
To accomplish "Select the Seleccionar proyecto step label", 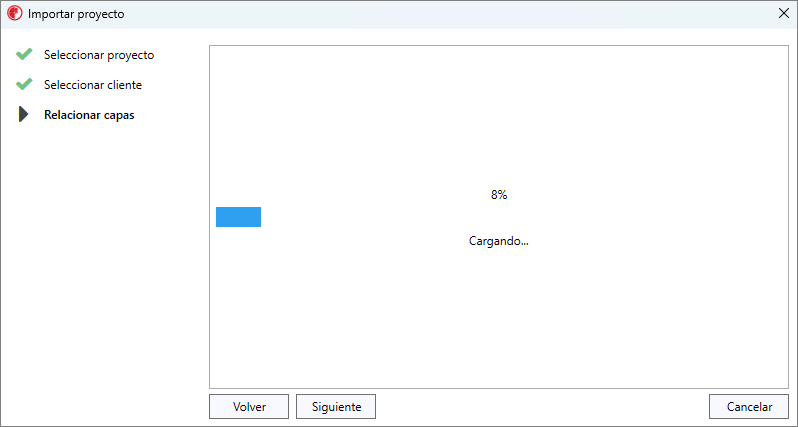I will [99, 55].
